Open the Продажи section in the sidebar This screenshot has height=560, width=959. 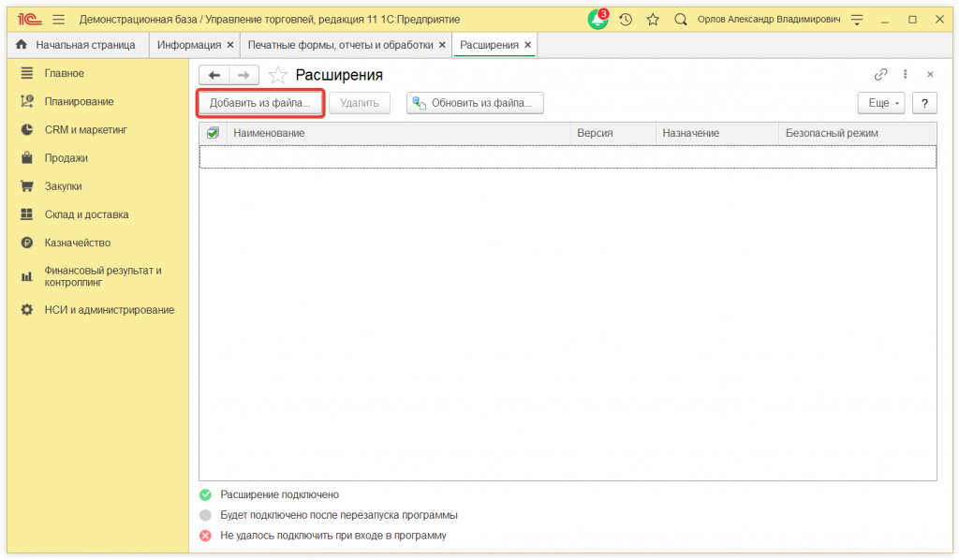pyautogui.click(x=66, y=158)
